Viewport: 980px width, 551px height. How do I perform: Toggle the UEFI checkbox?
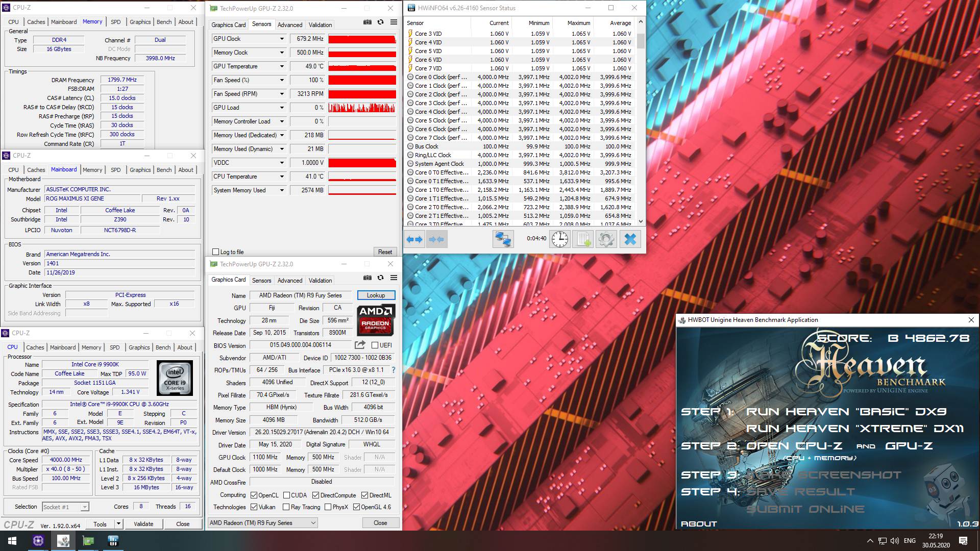click(375, 345)
